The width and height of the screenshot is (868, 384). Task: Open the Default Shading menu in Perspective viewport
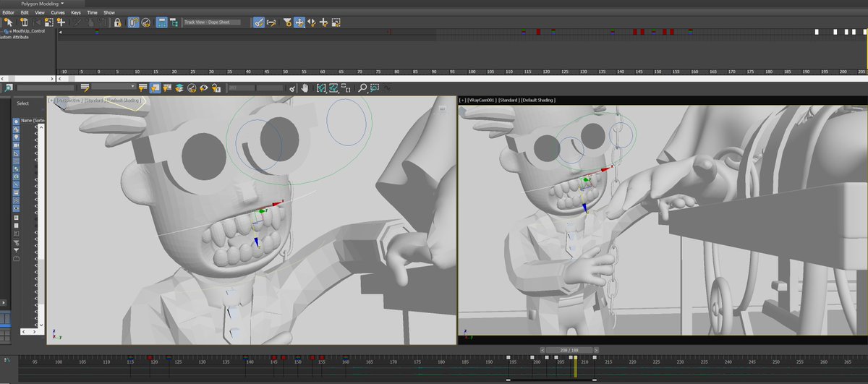coord(124,100)
